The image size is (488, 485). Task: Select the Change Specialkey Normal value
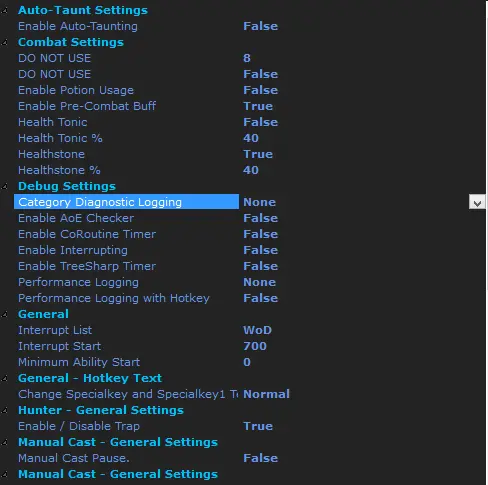266,394
